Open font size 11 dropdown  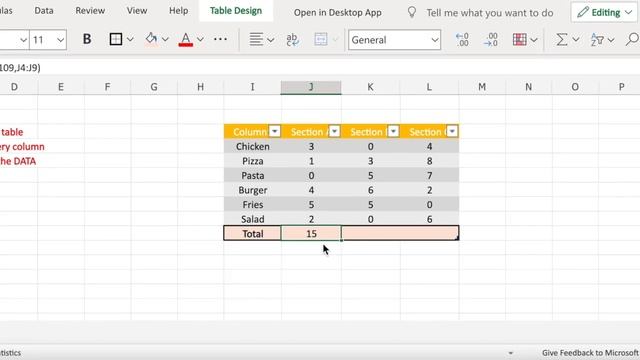coord(60,40)
